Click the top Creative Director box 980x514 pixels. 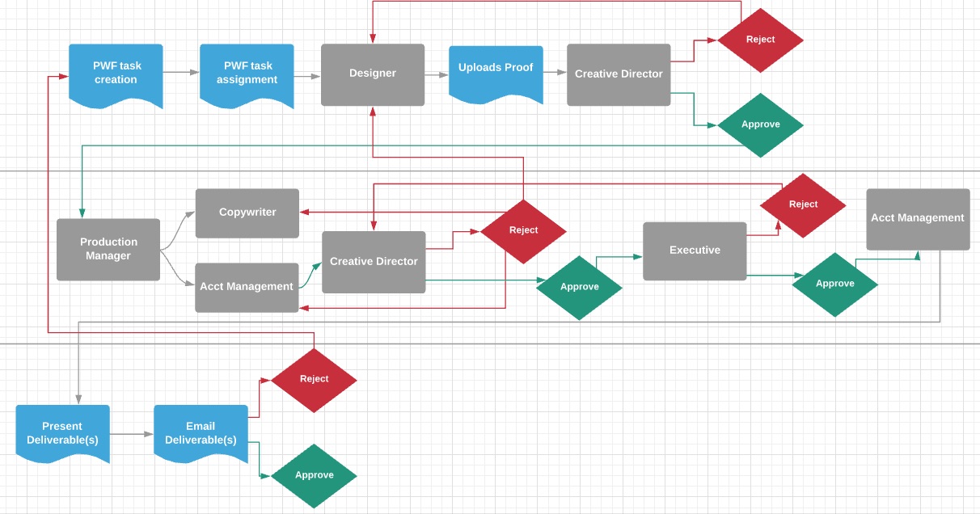[619, 74]
